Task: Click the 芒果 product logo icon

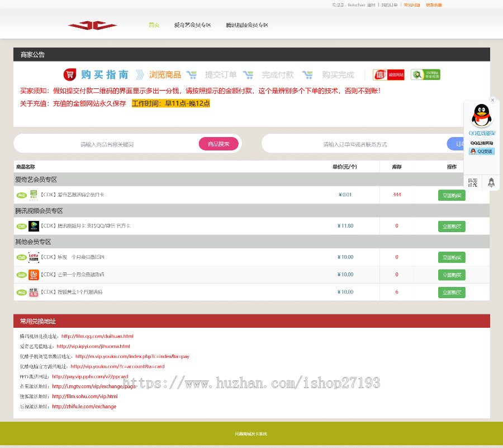Action: (34, 275)
